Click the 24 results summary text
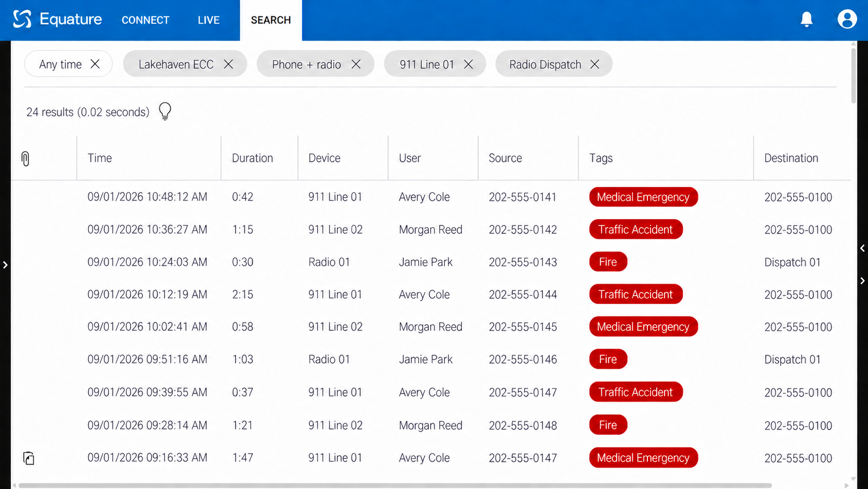 point(88,112)
